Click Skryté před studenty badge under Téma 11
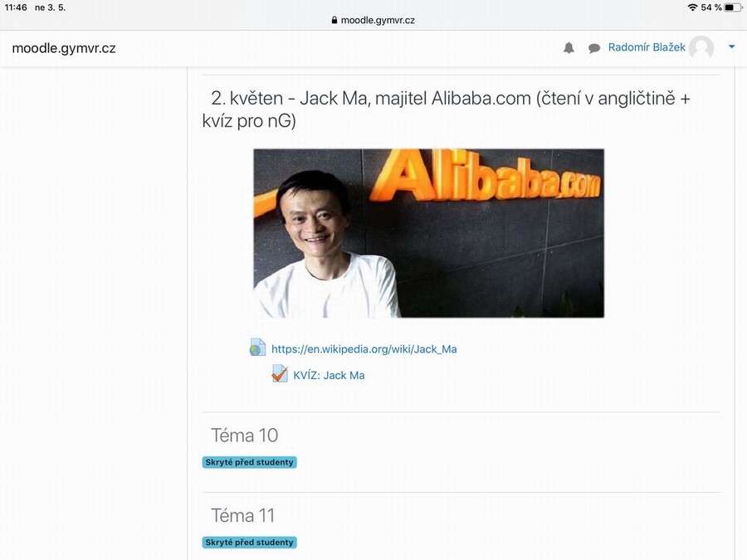This screenshot has width=747, height=560. (x=249, y=543)
